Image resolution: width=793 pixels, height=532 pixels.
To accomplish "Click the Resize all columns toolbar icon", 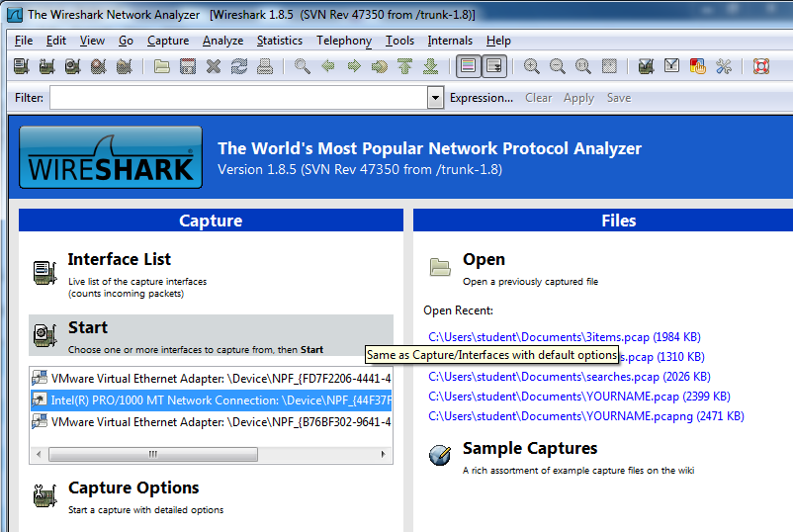I will (x=609, y=66).
